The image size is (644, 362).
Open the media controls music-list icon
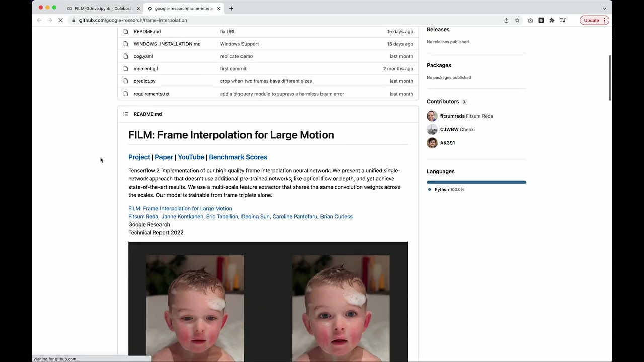tap(562, 20)
